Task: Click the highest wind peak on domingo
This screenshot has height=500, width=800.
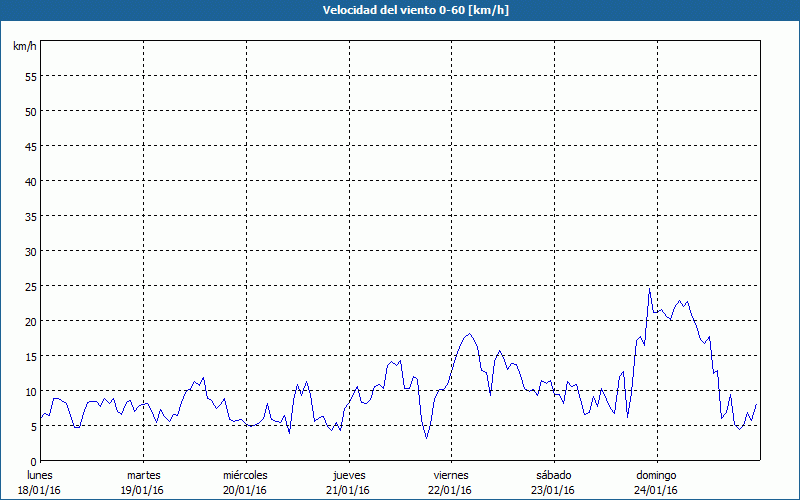Action: [649, 290]
